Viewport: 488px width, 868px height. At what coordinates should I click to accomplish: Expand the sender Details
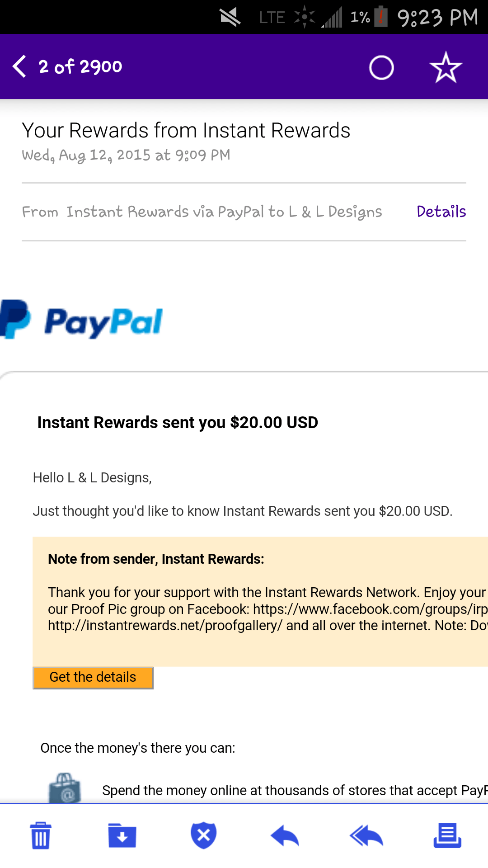tap(441, 212)
